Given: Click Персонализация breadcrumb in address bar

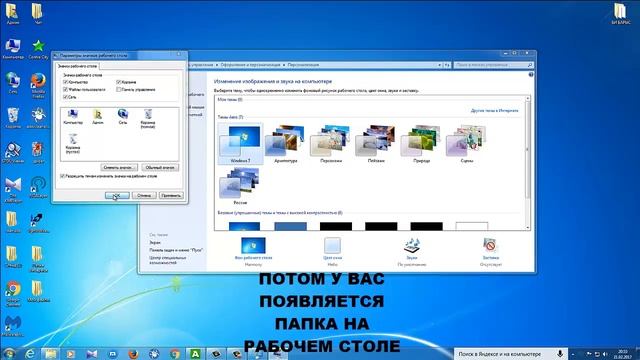Looking at the screenshot, I should (303, 65).
